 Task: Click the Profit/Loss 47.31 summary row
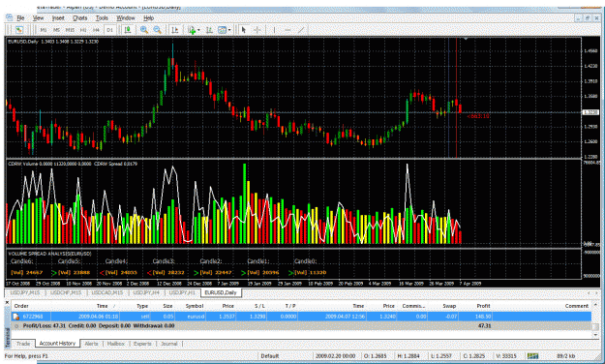click(301, 326)
